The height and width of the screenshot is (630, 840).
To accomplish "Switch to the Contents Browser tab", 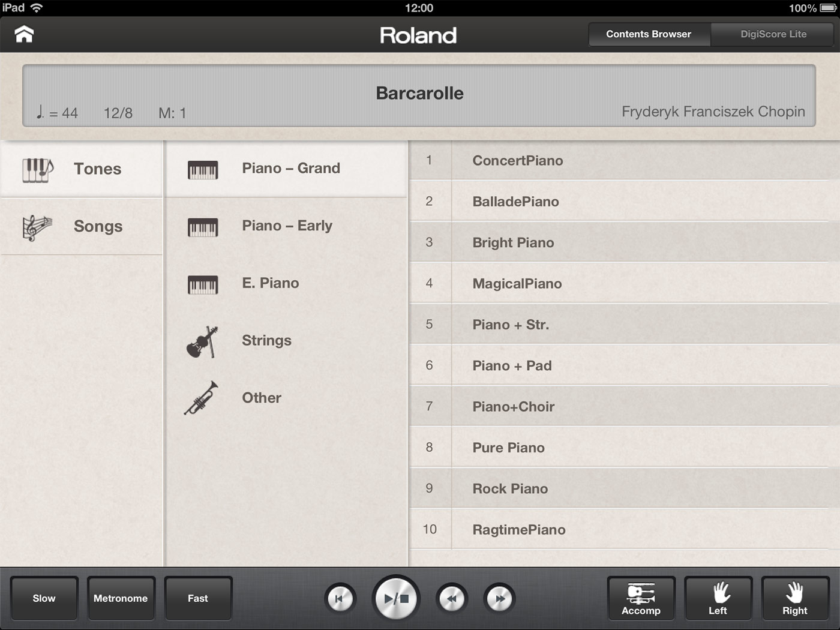I will pyautogui.click(x=649, y=34).
